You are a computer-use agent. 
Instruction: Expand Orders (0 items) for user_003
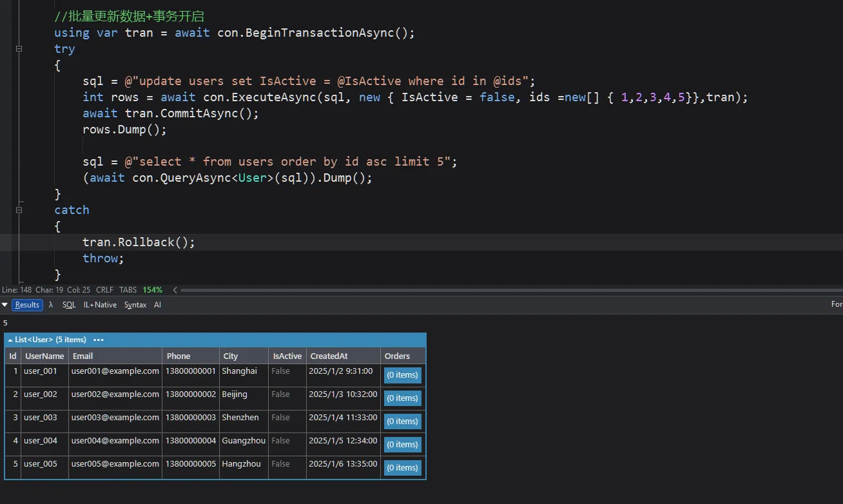(403, 422)
